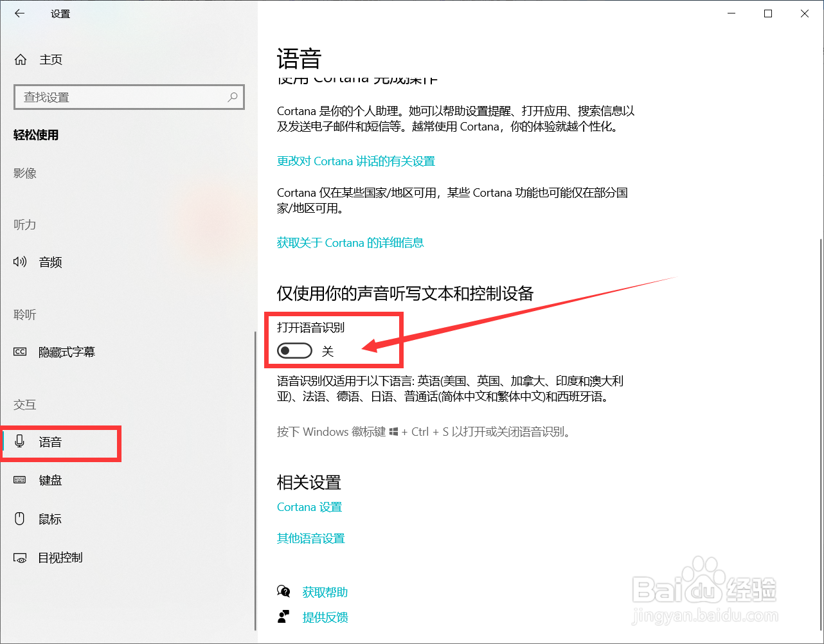
Task: Select 键盘 in the sidebar
Action: 50,481
